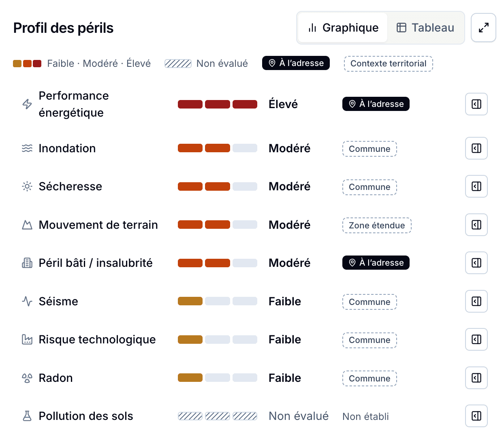504x443 pixels.
Task: Click the Commune badge next to Inondation
Action: [369, 149]
